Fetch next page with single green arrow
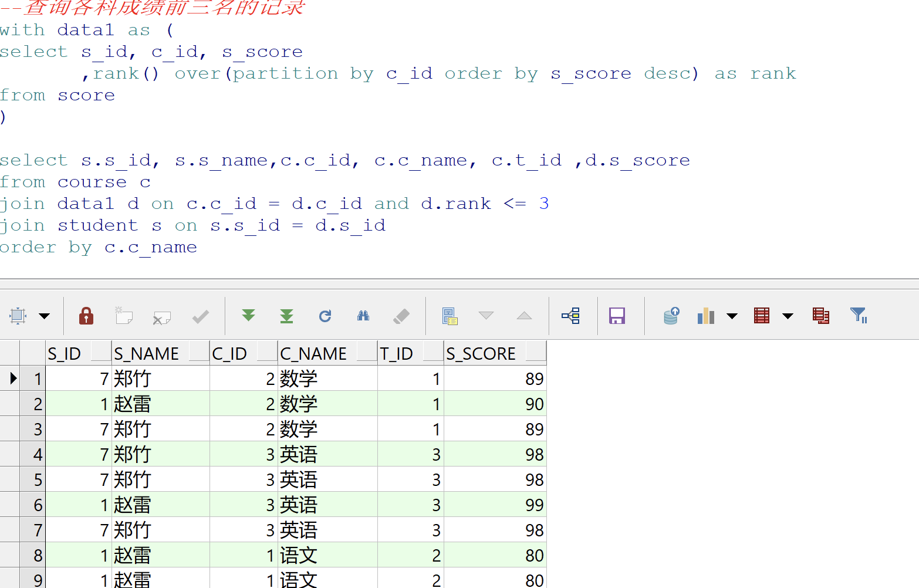 249,316
